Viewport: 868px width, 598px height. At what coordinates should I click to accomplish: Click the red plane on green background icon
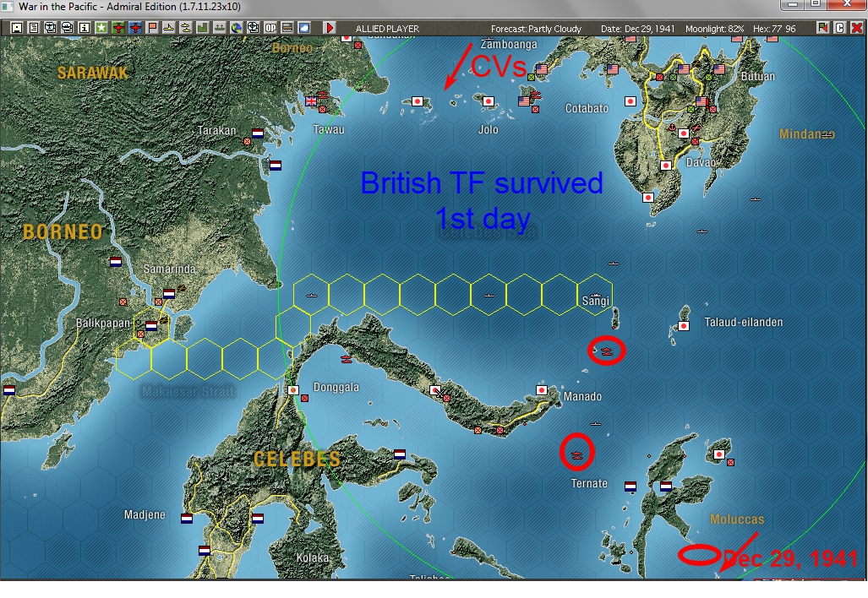coord(118,28)
